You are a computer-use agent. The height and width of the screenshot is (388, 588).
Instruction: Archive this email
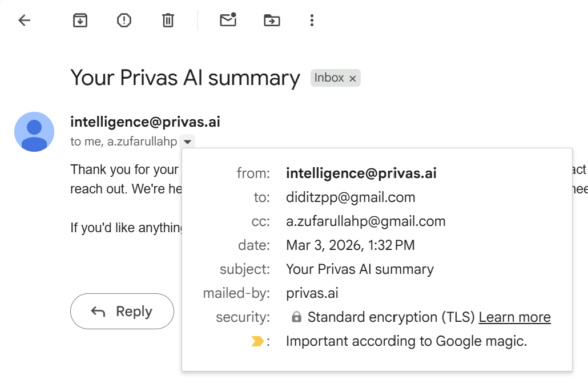click(x=80, y=21)
